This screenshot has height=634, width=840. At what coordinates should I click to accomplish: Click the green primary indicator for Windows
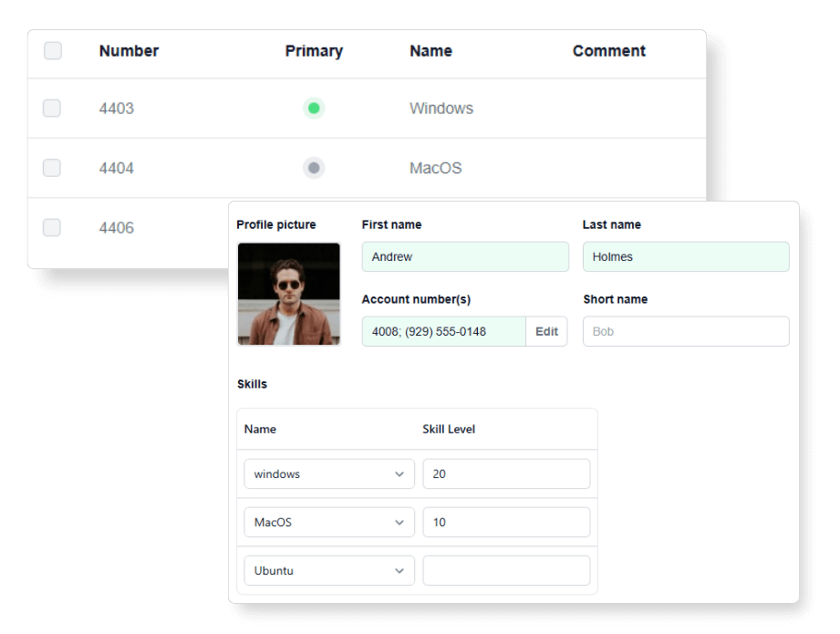click(x=314, y=108)
